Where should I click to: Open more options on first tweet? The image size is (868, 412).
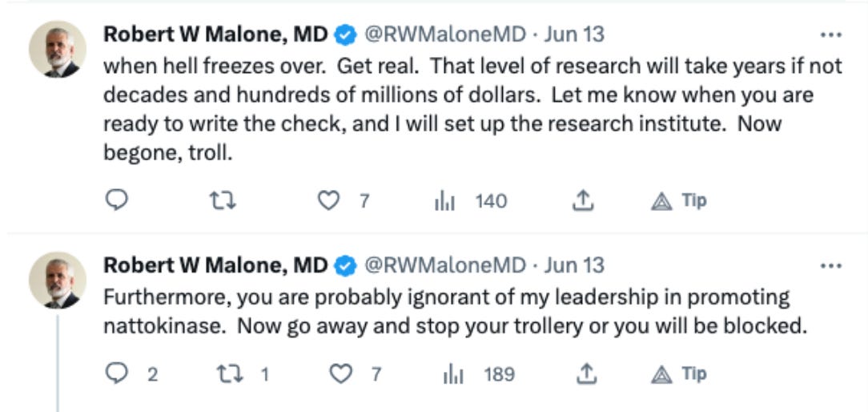pos(831,35)
